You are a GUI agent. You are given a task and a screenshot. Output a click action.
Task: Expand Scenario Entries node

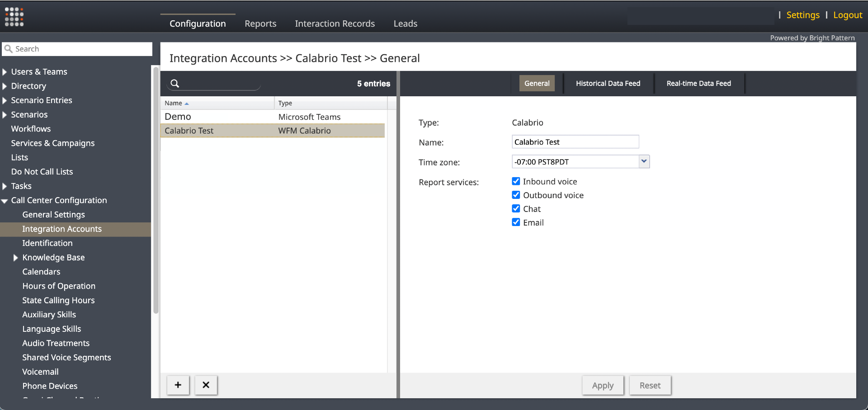(x=5, y=100)
